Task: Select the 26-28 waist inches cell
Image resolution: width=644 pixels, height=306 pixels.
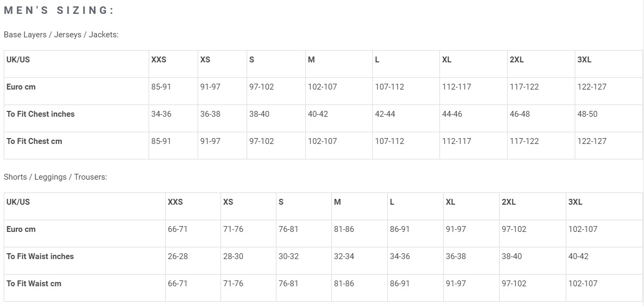Action: (x=178, y=256)
